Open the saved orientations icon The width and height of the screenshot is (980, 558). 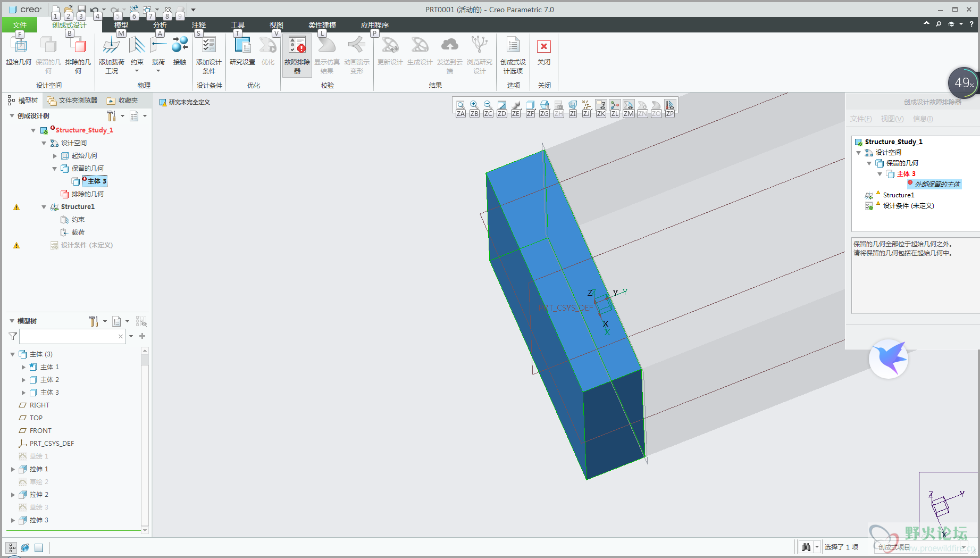[x=545, y=105]
